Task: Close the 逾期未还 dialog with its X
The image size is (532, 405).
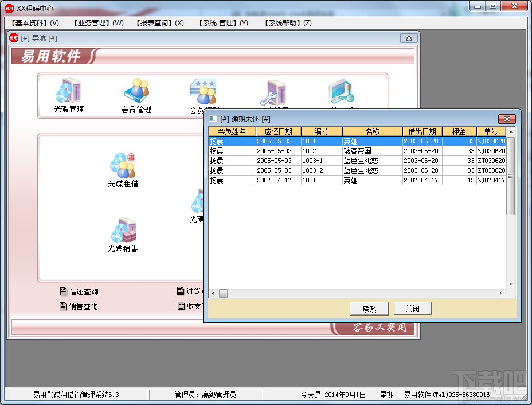Action: [507, 119]
